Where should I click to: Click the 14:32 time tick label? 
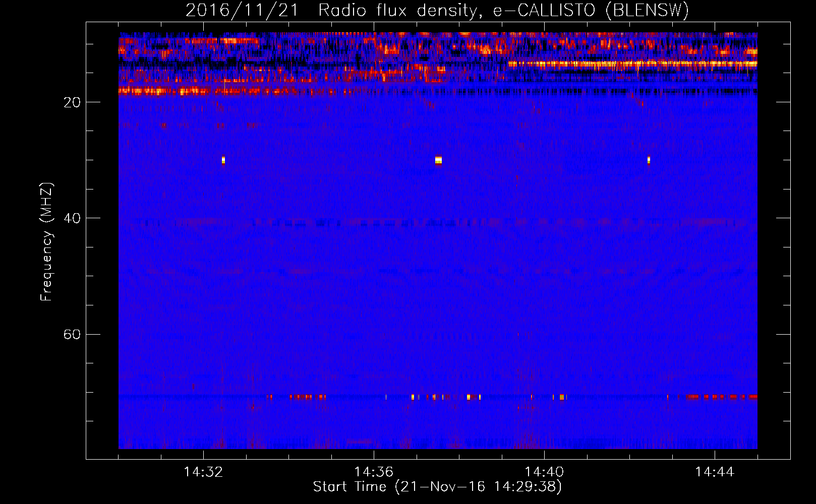point(203,472)
